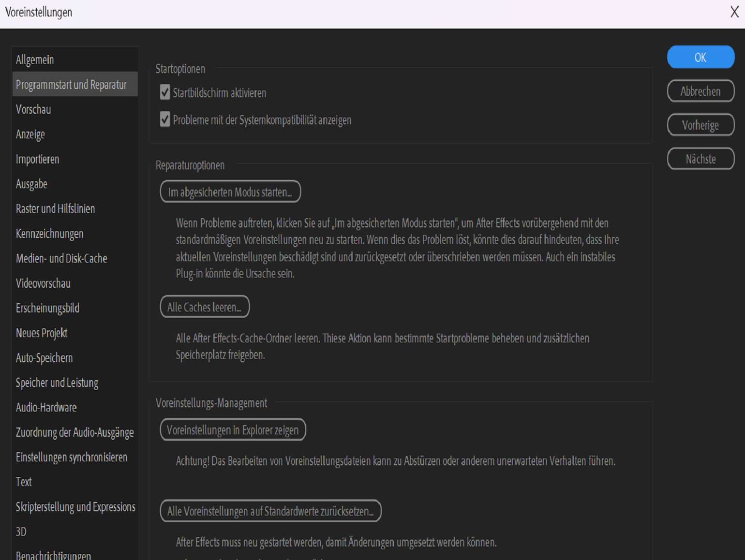
Task: Click Im abgesicherten Modus starten button
Action: click(x=230, y=192)
